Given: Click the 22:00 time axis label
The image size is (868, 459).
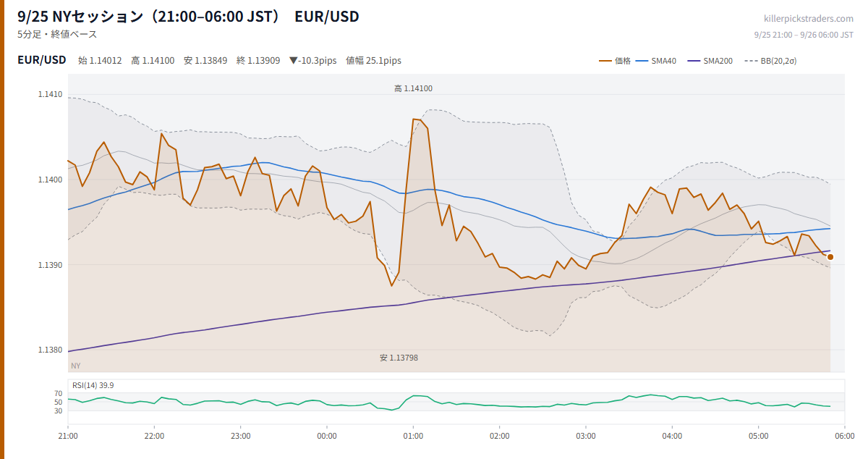Looking at the screenshot, I should point(154,436).
